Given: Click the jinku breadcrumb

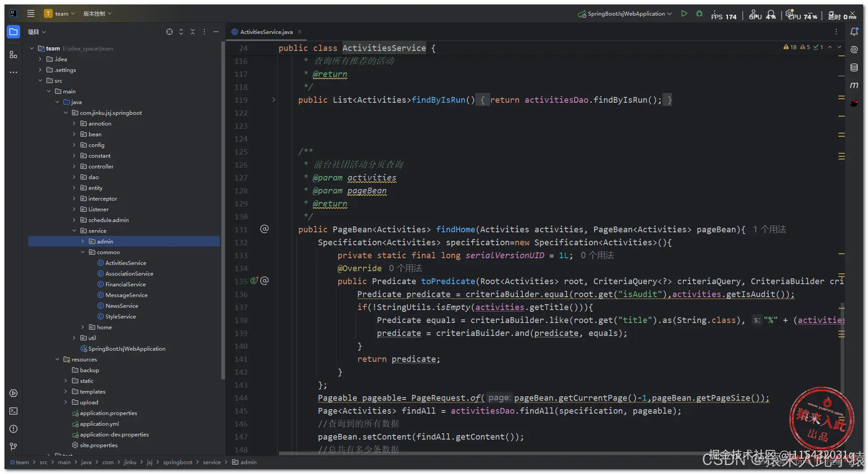Looking at the screenshot, I should tap(130, 462).
